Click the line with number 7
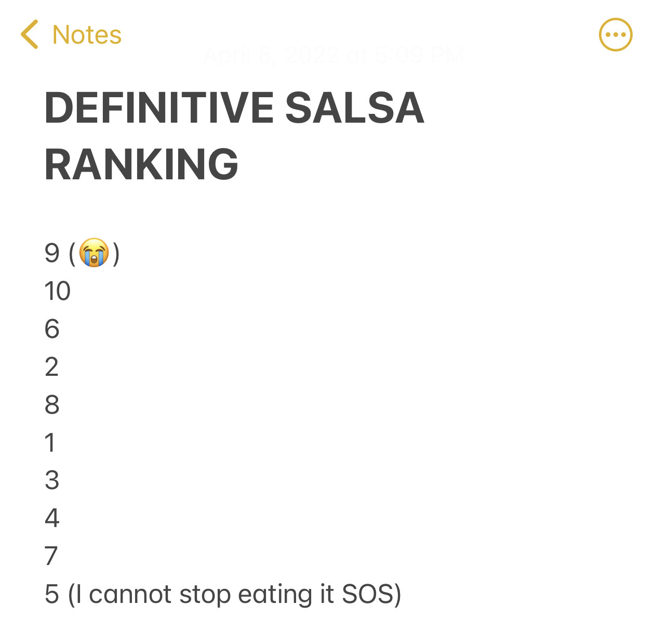The image size is (667, 644). click(x=51, y=556)
